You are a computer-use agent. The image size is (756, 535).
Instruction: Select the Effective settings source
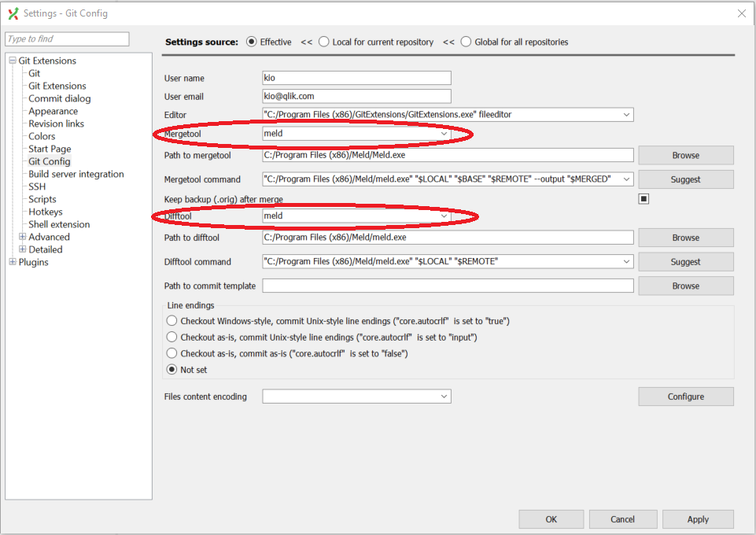(x=252, y=42)
